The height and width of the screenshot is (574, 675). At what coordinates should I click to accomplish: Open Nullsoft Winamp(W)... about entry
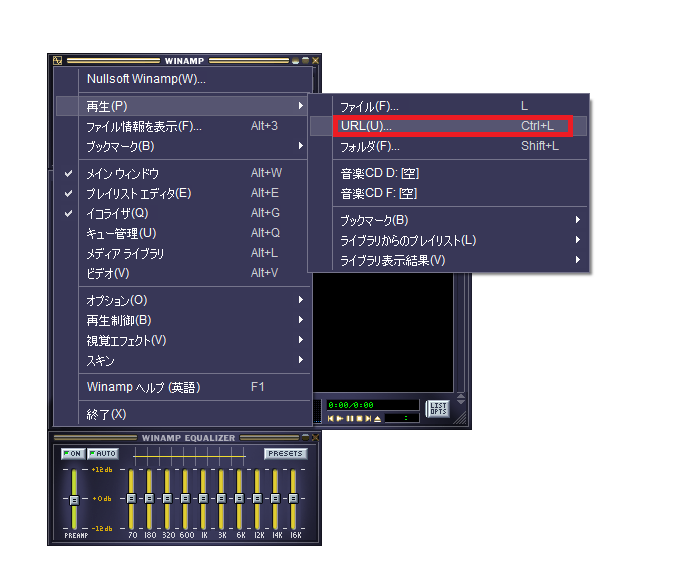[x=183, y=79]
